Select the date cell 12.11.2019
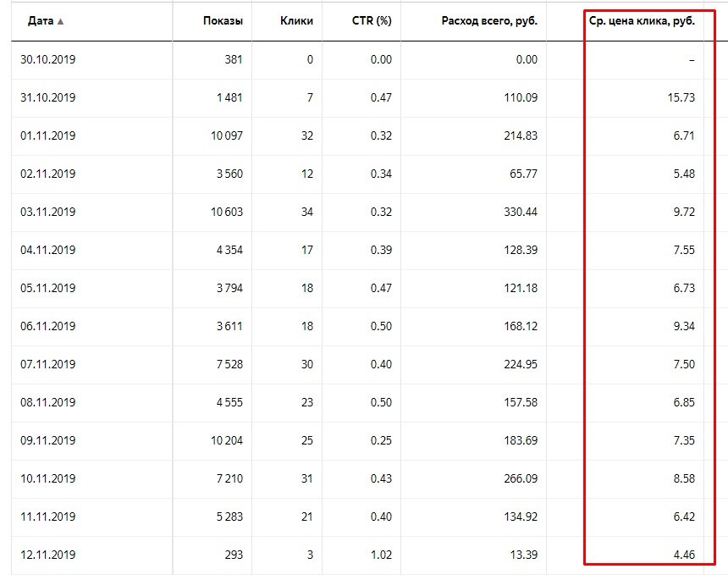 [48, 555]
